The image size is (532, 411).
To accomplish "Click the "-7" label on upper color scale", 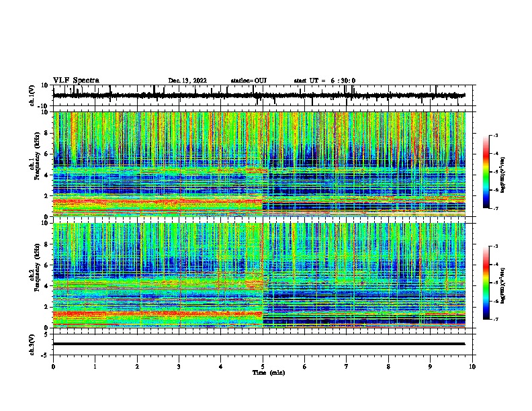I will point(496,208).
